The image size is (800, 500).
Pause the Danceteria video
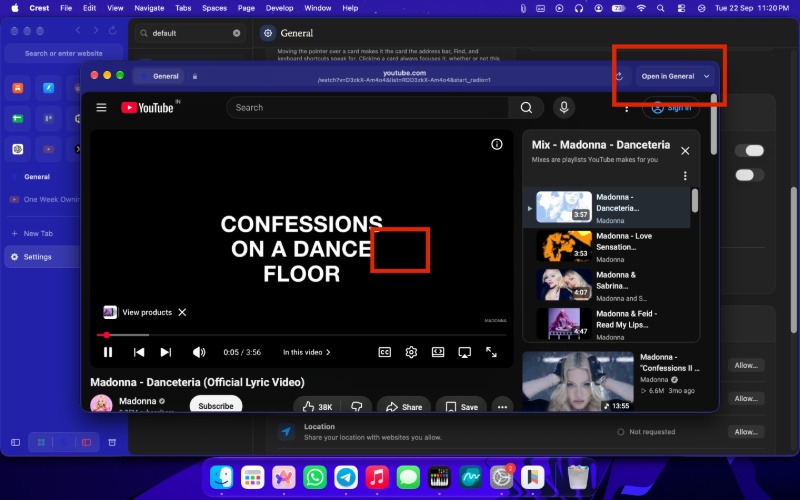(x=108, y=352)
